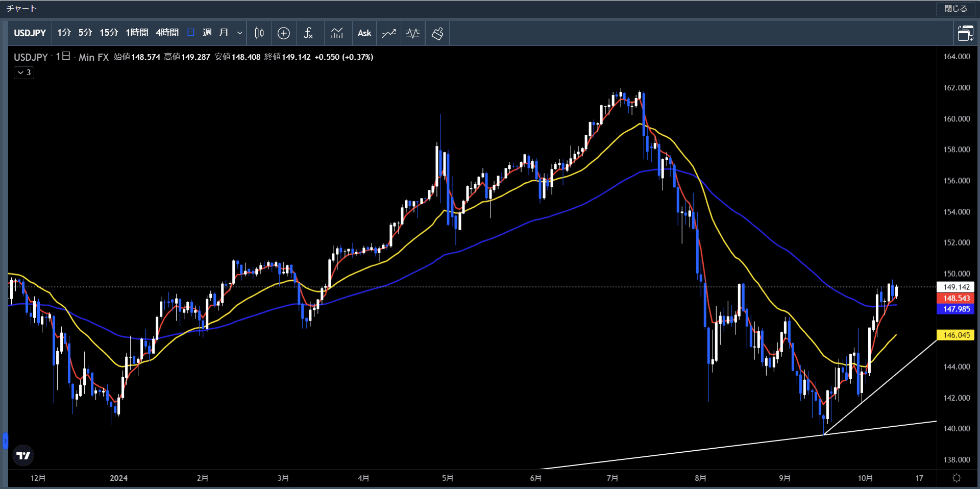
Task: Click the チャート window title
Action: (22, 9)
